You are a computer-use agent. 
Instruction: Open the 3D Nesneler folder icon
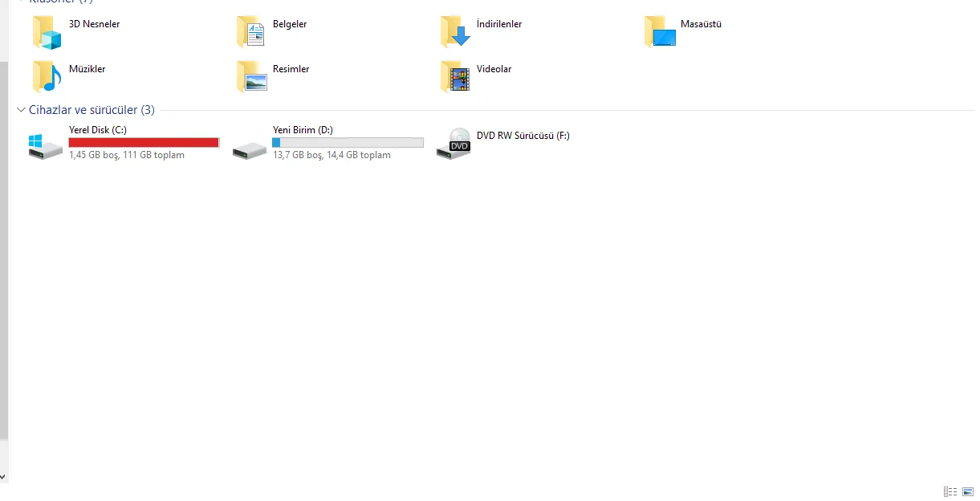point(47,33)
